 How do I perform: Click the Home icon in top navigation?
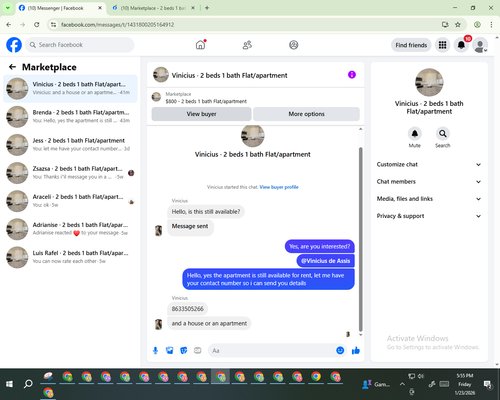tap(200, 45)
